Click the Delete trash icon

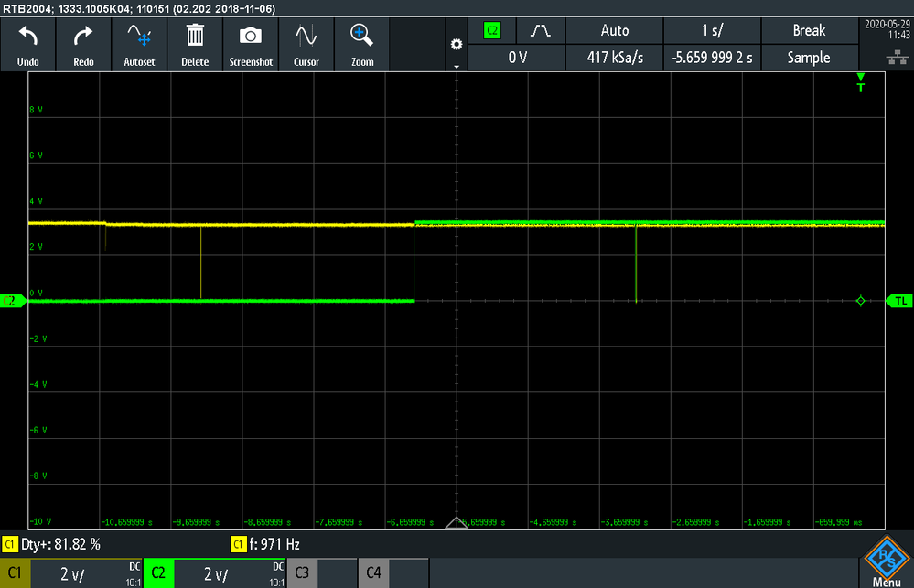click(195, 45)
